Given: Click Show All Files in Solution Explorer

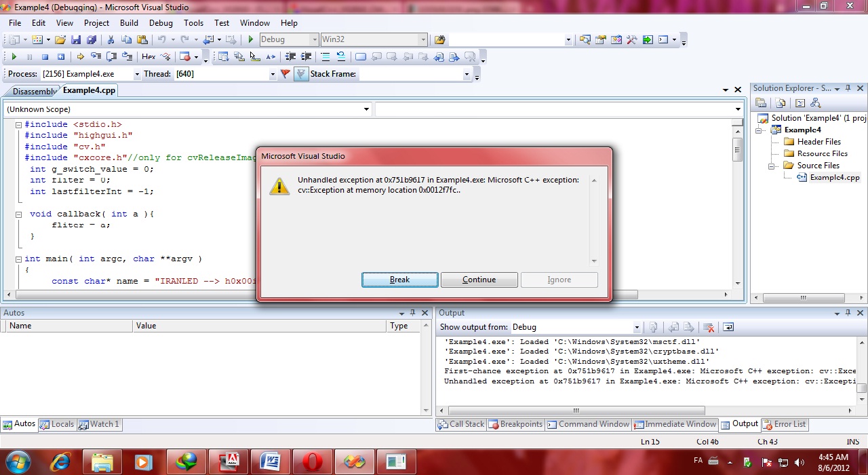Looking at the screenshot, I should click(781, 103).
